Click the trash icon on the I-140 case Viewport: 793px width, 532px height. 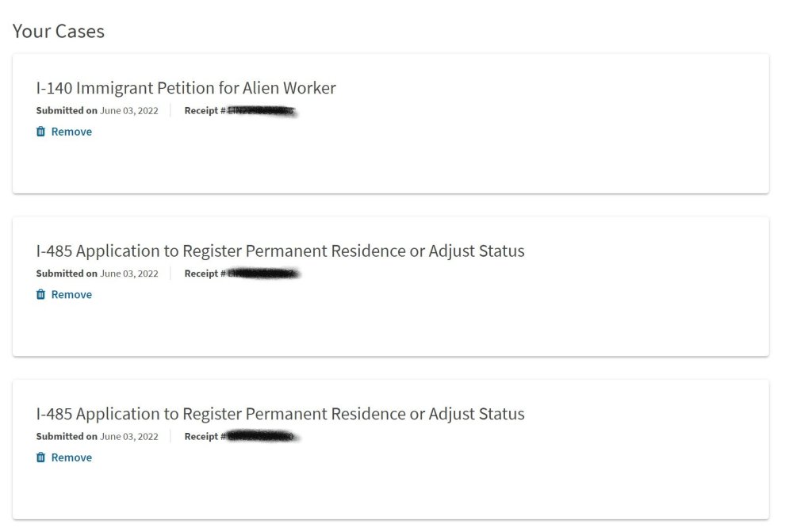pyautogui.click(x=41, y=132)
